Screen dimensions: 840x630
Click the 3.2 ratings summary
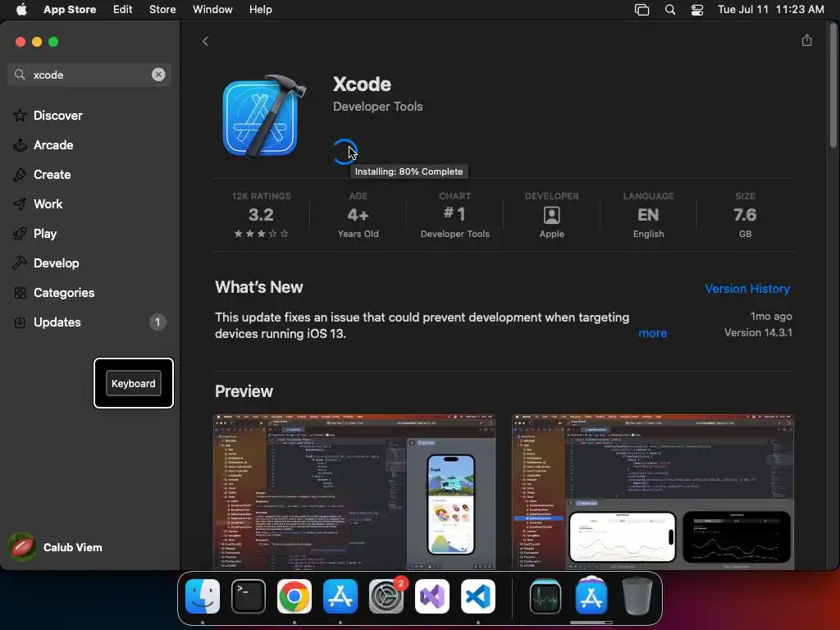point(261,217)
